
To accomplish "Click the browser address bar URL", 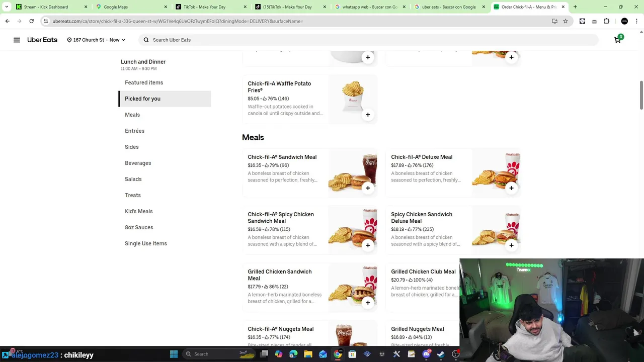I will click(178, 21).
